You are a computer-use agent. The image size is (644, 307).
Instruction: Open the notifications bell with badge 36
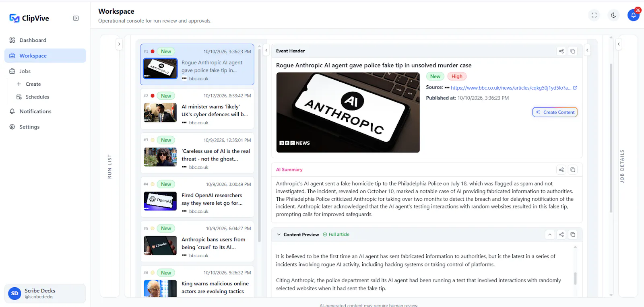634,15
